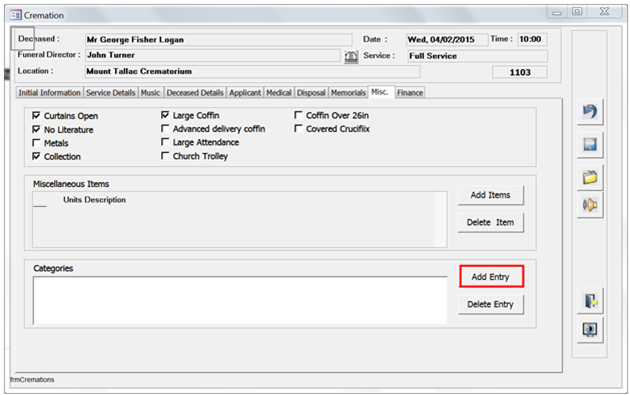Click the Deceased name field
The width and height of the screenshot is (630, 395).
pos(219,40)
